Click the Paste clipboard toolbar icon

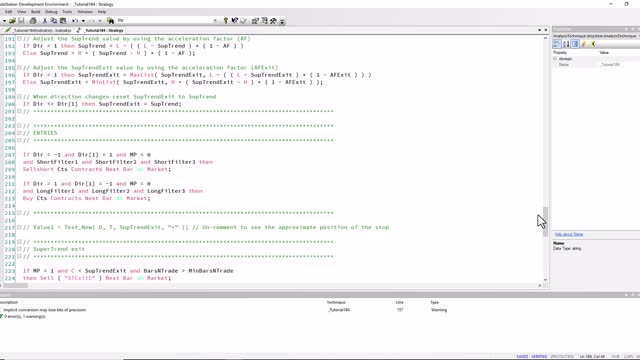click(63, 20)
